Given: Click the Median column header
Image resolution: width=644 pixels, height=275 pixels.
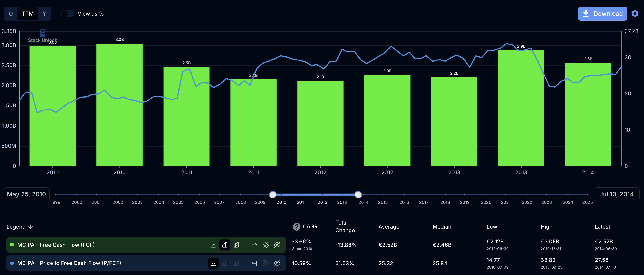Looking at the screenshot, I should 442,226.
